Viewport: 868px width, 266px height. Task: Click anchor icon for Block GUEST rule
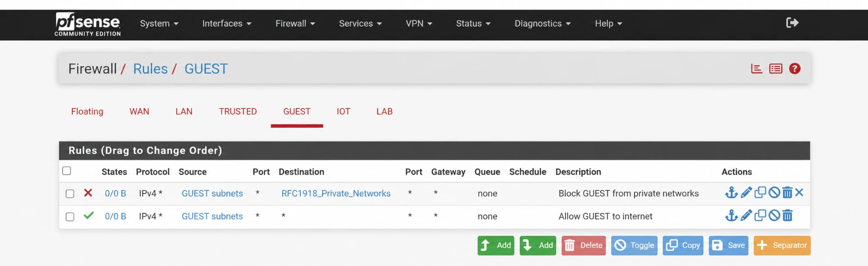click(x=731, y=192)
